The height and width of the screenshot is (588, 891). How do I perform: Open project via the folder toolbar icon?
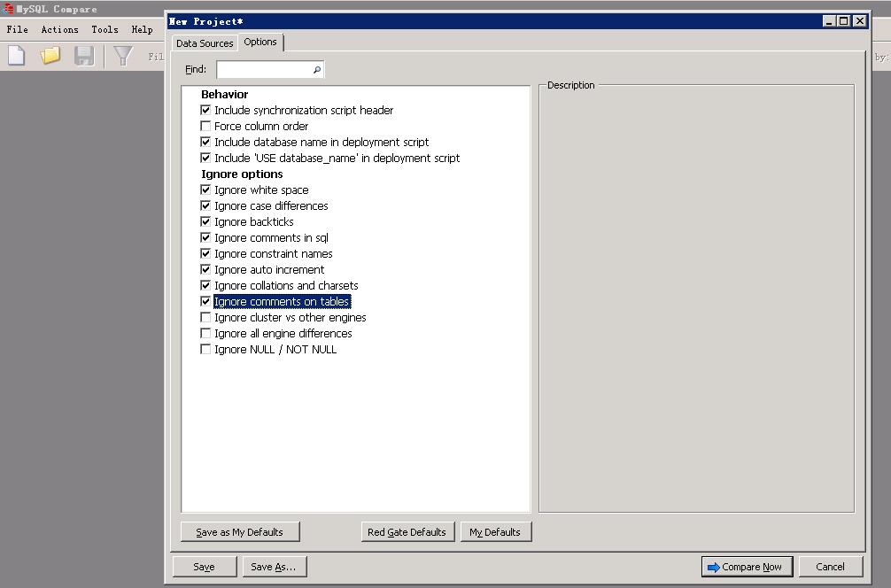point(50,56)
